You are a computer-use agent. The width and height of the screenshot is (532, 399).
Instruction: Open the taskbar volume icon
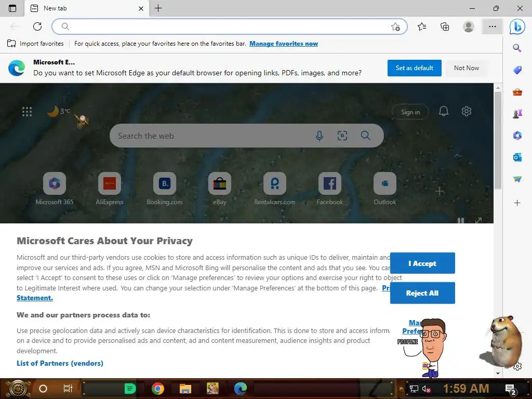coord(426,389)
